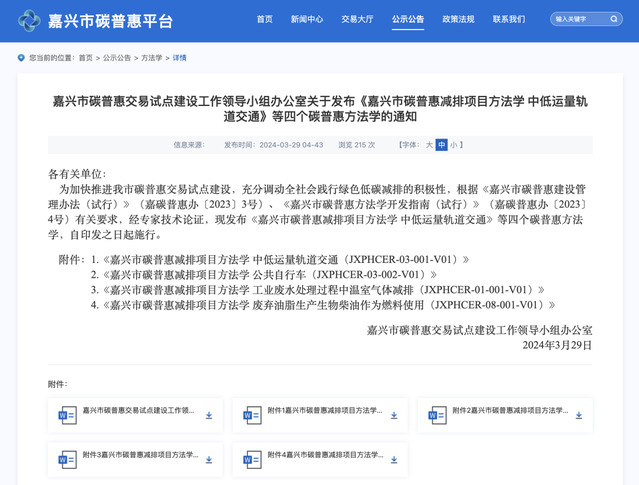Download the 附件4 attachment file

394,460
